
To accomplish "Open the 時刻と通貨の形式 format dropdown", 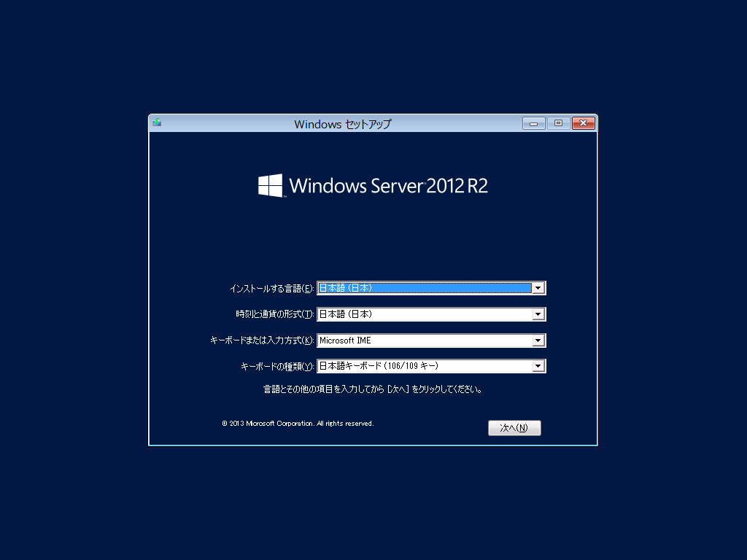I will coord(538,314).
